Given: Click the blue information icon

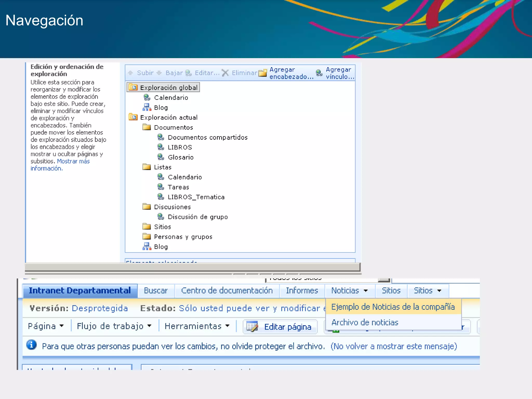Looking at the screenshot, I should point(32,345).
